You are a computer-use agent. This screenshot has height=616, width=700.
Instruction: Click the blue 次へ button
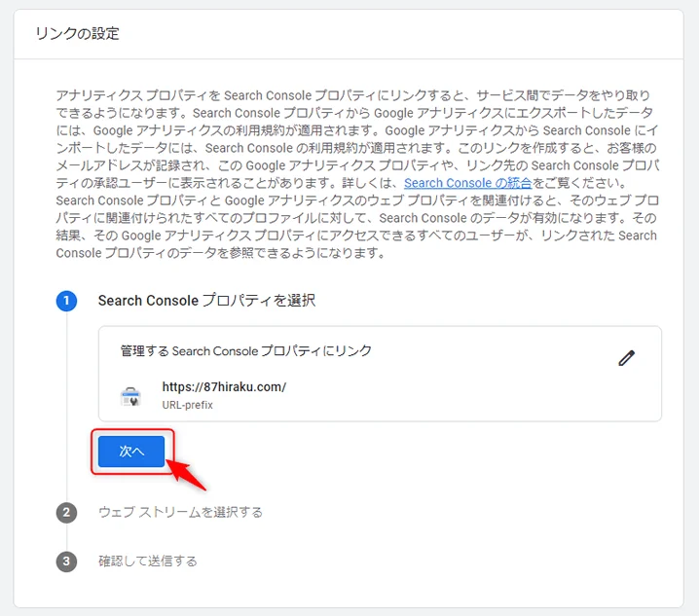(x=131, y=452)
